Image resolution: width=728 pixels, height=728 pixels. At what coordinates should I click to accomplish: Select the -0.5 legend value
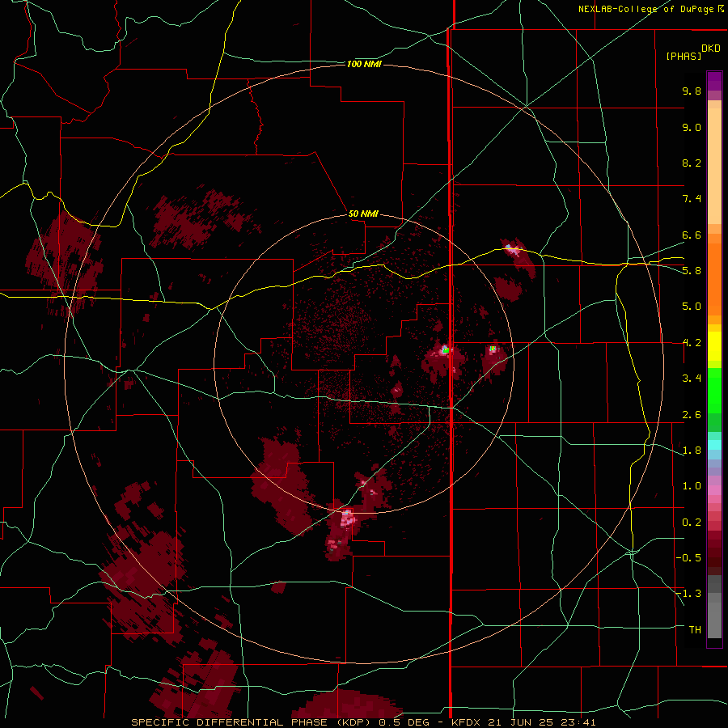(688, 558)
